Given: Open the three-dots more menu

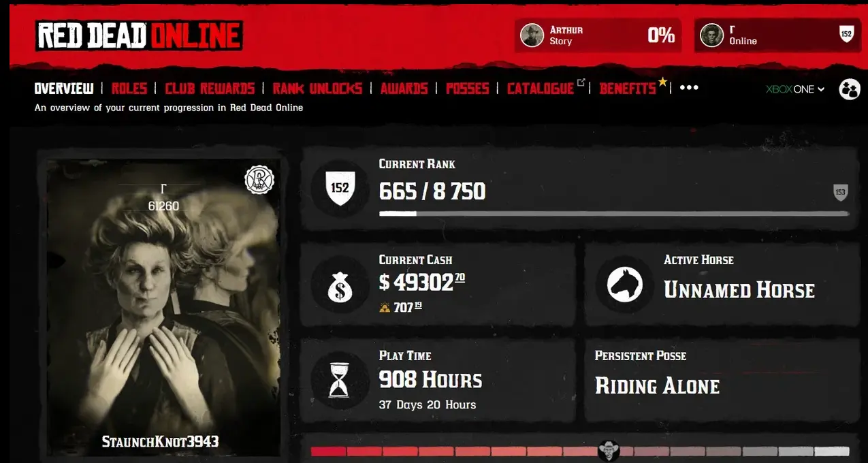Looking at the screenshot, I should pyautogui.click(x=689, y=88).
